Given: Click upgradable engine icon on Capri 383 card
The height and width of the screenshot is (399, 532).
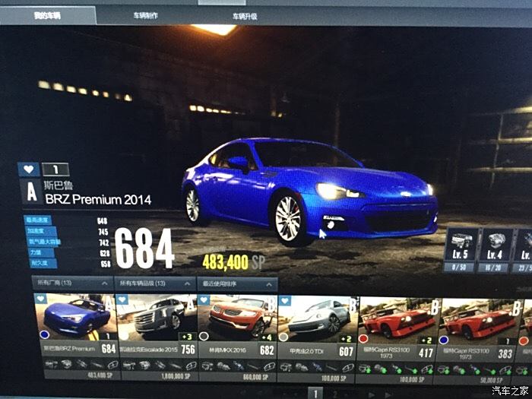Looking at the screenshot, I should pyautogui.click(x=444, y=370).
